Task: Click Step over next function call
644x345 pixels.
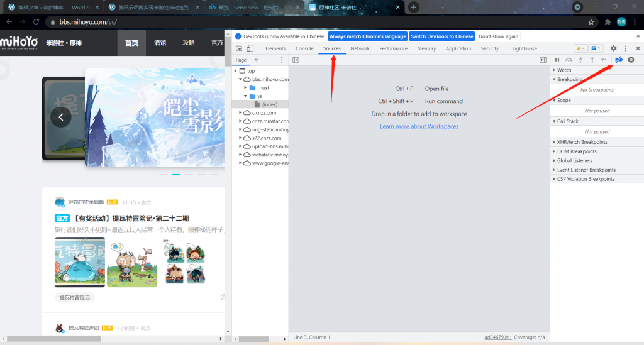Action: [569, 60]
